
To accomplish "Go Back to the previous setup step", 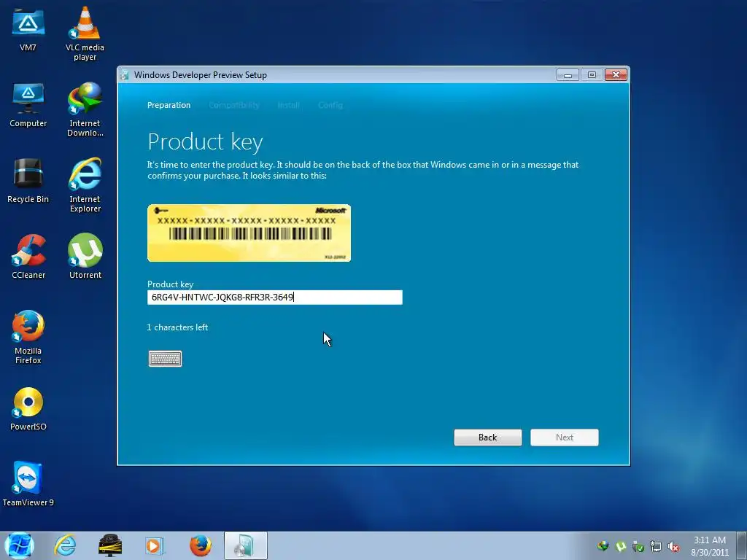I will coord(488,437).
